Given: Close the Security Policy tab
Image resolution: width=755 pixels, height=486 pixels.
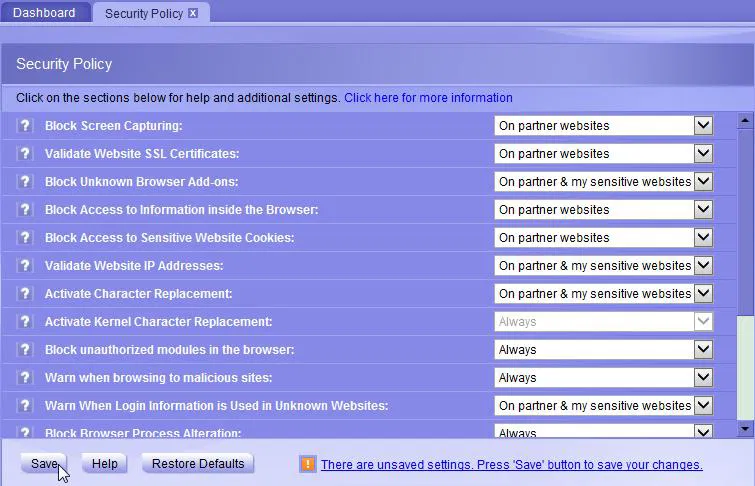Looking at the screenshot, I should (x=193, y=13).
